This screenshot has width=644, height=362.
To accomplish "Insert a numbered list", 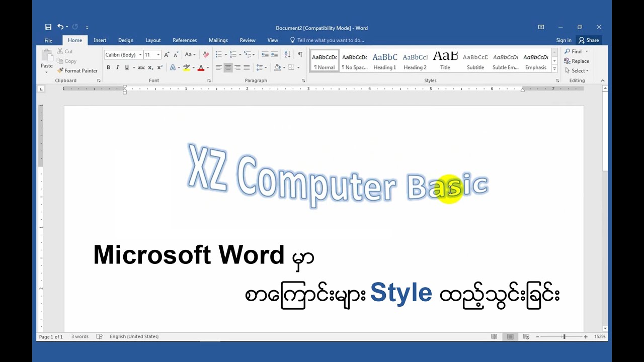I will click(233, 55).
